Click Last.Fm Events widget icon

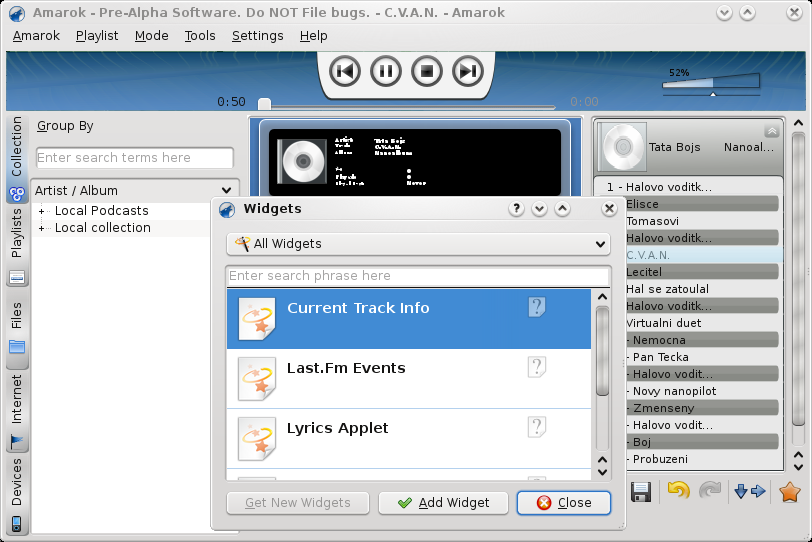[257, 379]
